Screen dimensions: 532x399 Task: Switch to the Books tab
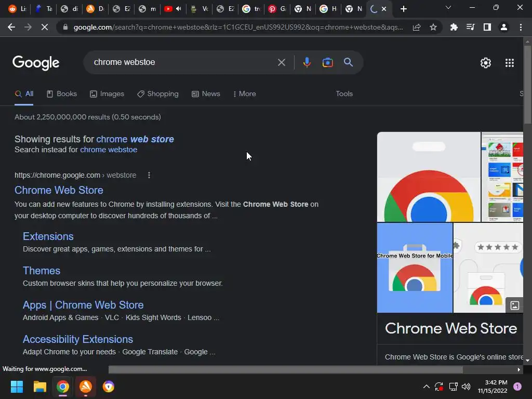pyautogui.click(x=62, y=94)
